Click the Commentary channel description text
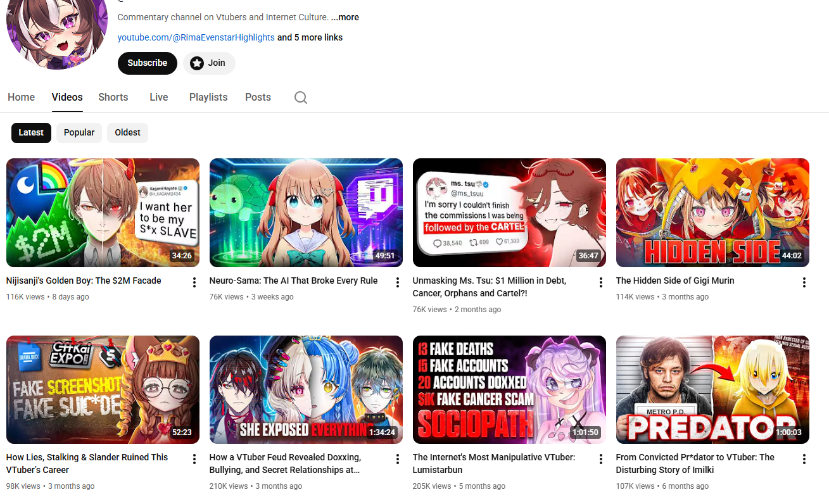This screenshot has height=504, width=829. (223, 17)
